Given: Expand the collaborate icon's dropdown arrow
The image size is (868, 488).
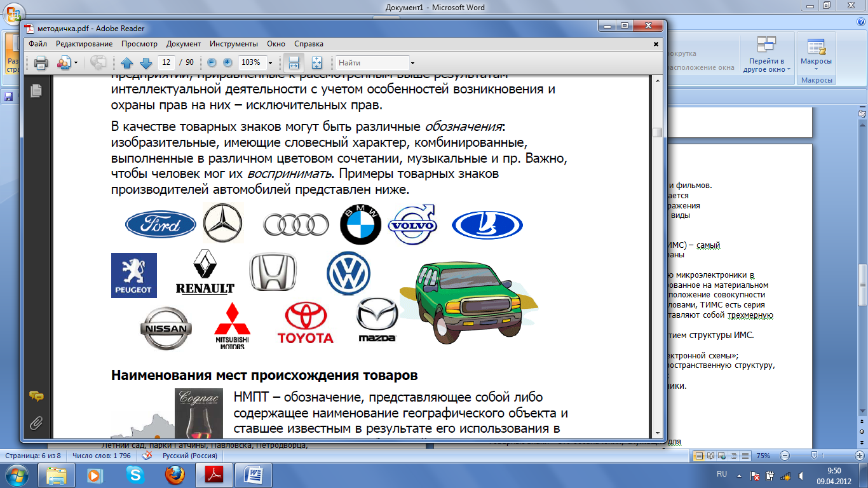Looking at the screenshot, I should click(x=76, y=63).
